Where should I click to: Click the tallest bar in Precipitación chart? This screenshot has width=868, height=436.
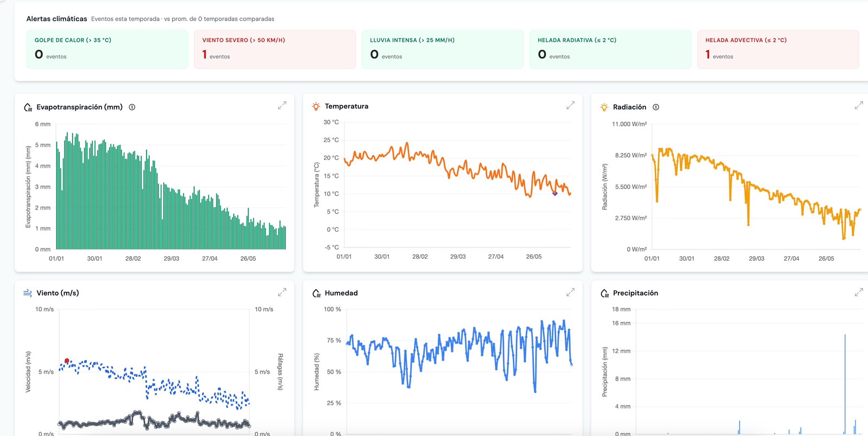click(x=845, y=384)
